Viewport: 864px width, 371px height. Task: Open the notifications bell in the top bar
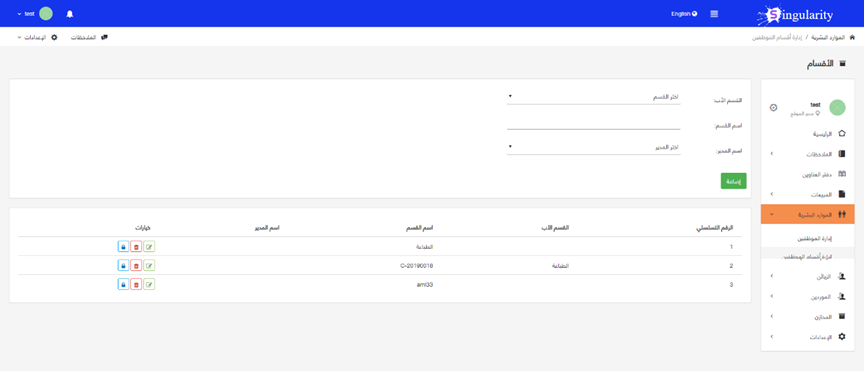69,14
